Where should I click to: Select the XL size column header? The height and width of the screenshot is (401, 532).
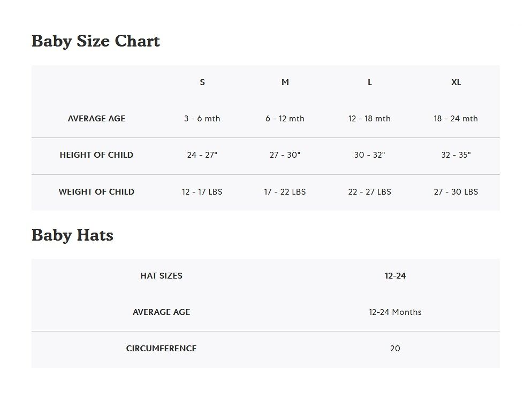pyautogui.click(x=456, y=82)
